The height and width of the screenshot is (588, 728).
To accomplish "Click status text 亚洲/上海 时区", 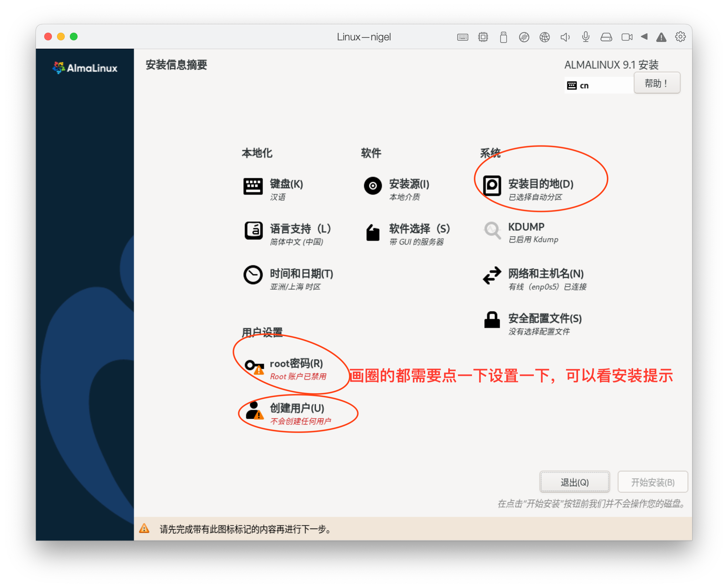I will [295, 287].
